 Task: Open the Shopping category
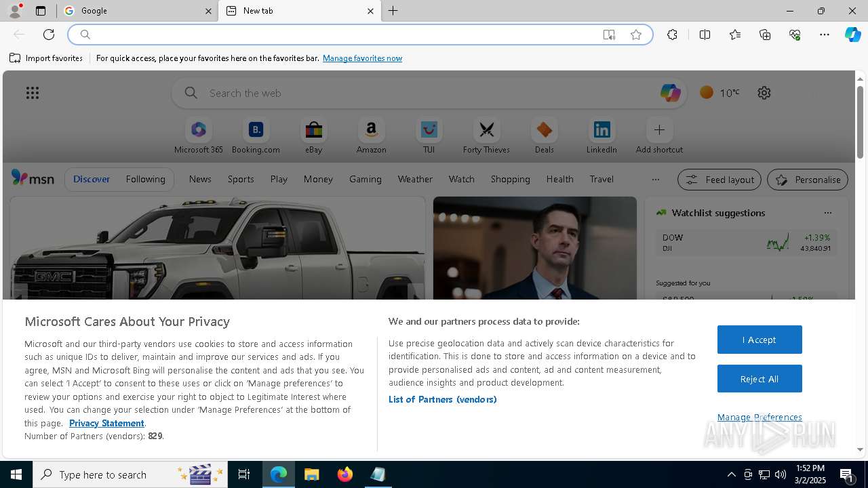[511, 179]
